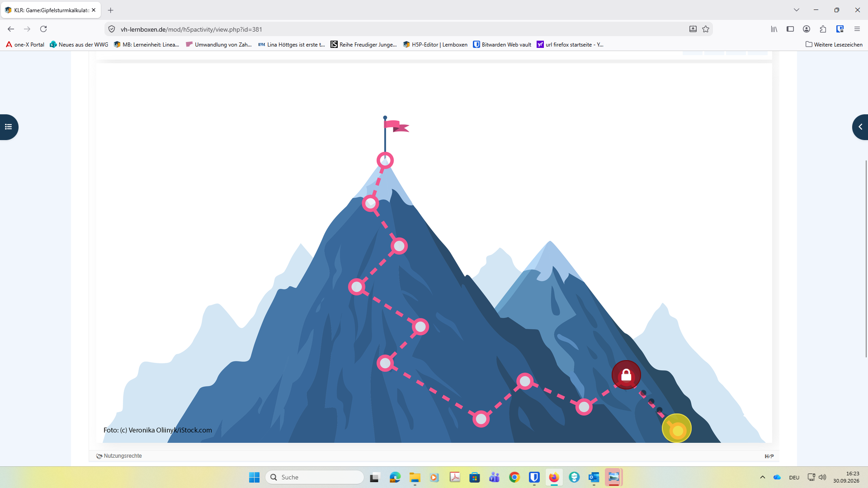Image resolution: width=868 pixels, height=488 pixels.
Task: Open the Weitere Lesezeichen folder
Action: click(834, 44)
